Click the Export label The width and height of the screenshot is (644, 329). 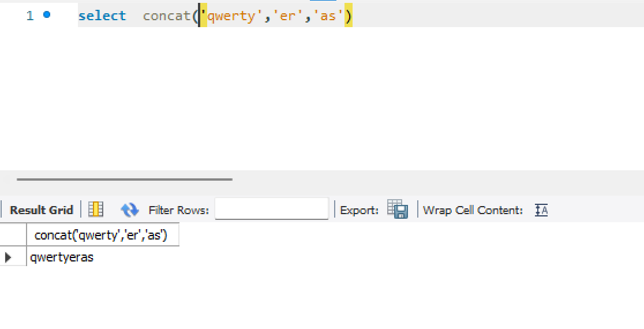click(x=360, y=210)
